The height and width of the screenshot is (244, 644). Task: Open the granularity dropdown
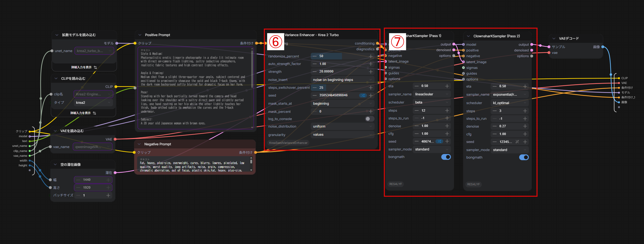(342, 134)
